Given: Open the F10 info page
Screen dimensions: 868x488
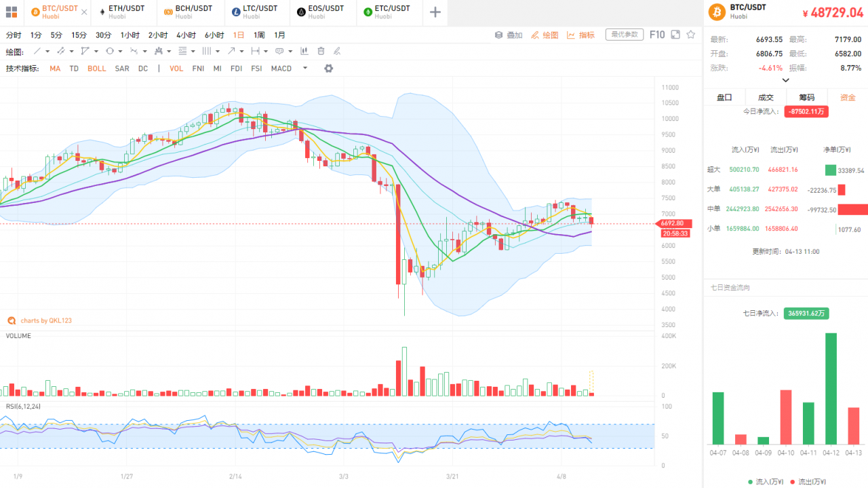Looking at the screenshot, I should (x=657, y=35).
